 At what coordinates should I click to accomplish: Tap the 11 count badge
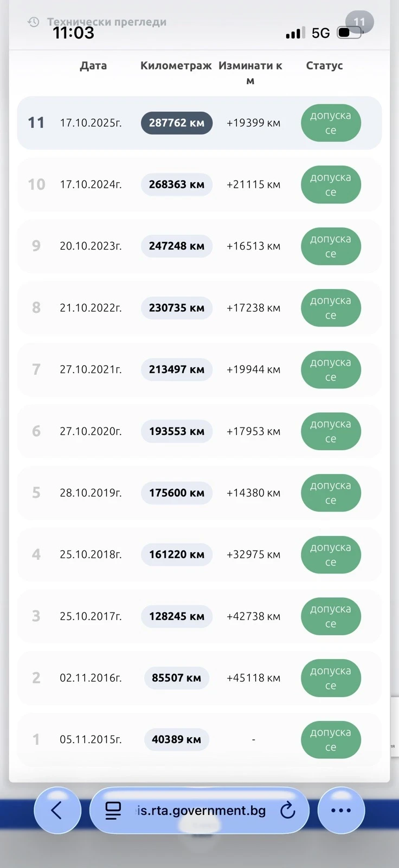pos(359,22)
